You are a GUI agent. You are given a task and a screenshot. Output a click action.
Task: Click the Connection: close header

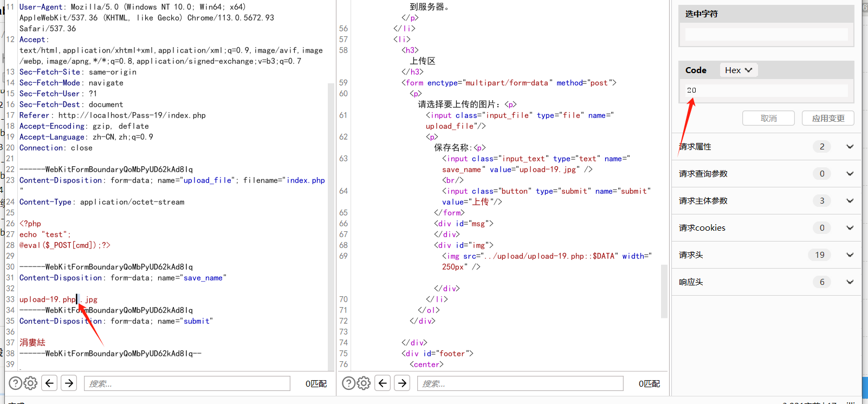(56, 148)
